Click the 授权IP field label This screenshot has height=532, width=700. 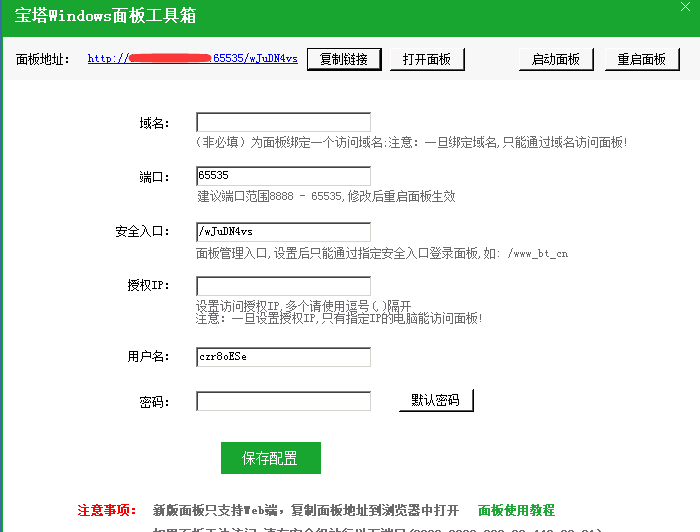(x=148, y=285)
